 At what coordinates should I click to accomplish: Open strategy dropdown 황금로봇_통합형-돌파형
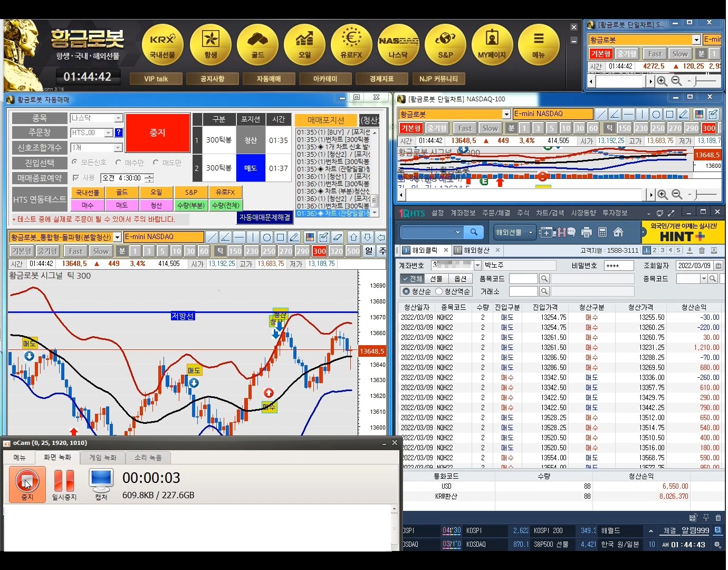click(x=117, y=237)
